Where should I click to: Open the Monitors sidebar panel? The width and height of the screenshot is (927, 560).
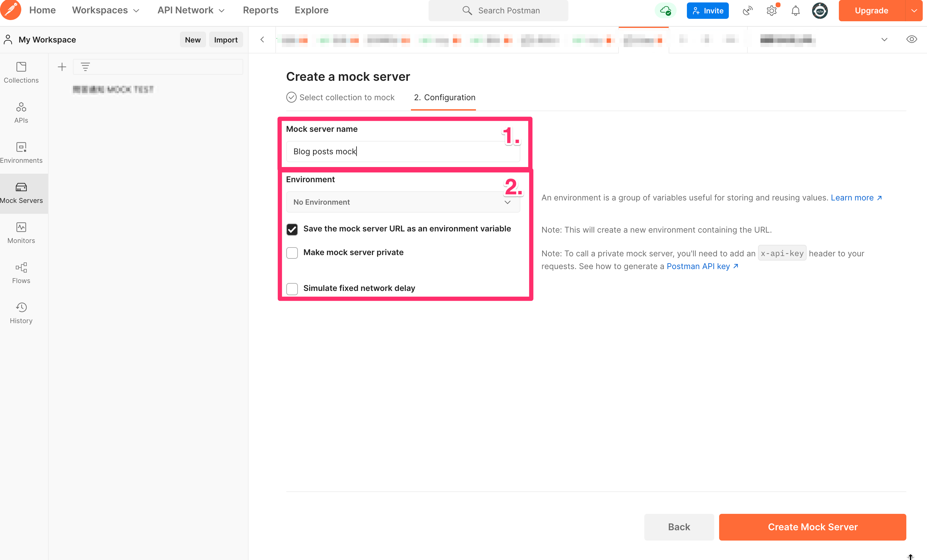(x=21, y=233)
